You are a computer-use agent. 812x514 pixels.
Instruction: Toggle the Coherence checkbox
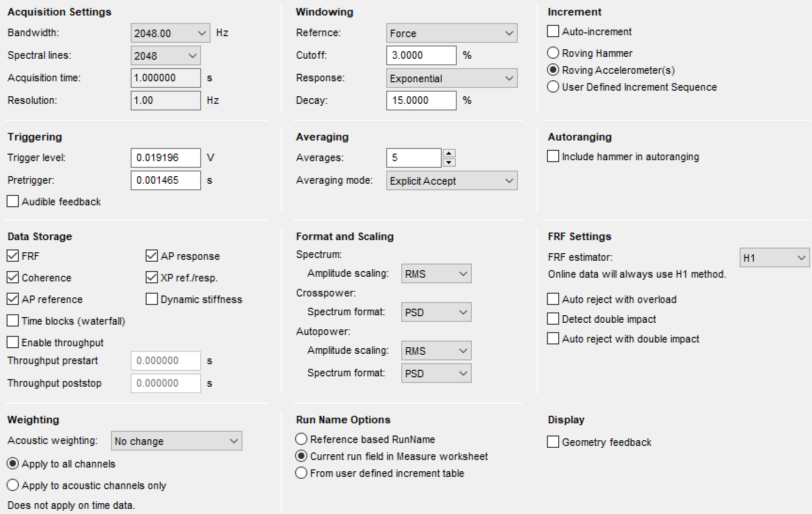pos(13,278)
